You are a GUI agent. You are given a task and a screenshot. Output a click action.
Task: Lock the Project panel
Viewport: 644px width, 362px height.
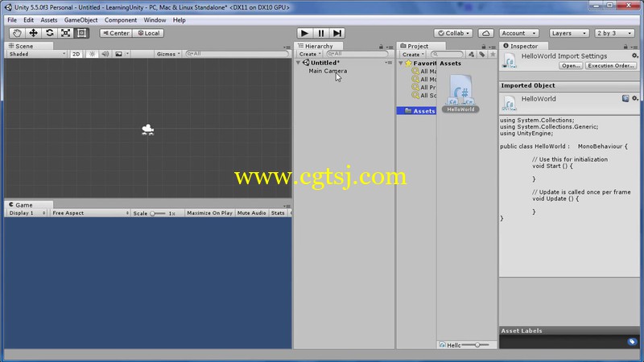tap(484, 47)
